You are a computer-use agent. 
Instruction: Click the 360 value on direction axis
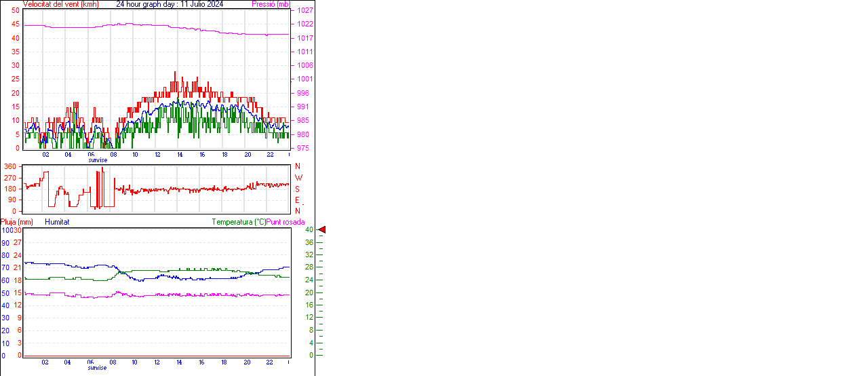tap(9, 166)
